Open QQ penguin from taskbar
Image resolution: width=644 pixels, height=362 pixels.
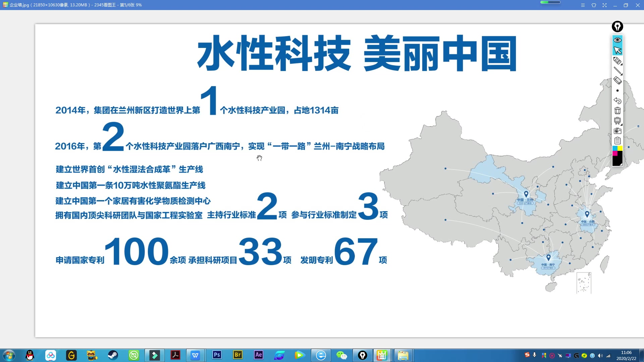pyautogui.click(x=30, y=355)
